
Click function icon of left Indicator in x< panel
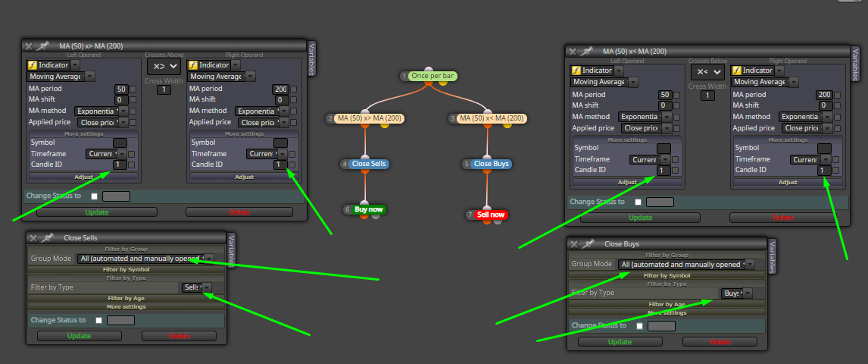click(576, 71)
